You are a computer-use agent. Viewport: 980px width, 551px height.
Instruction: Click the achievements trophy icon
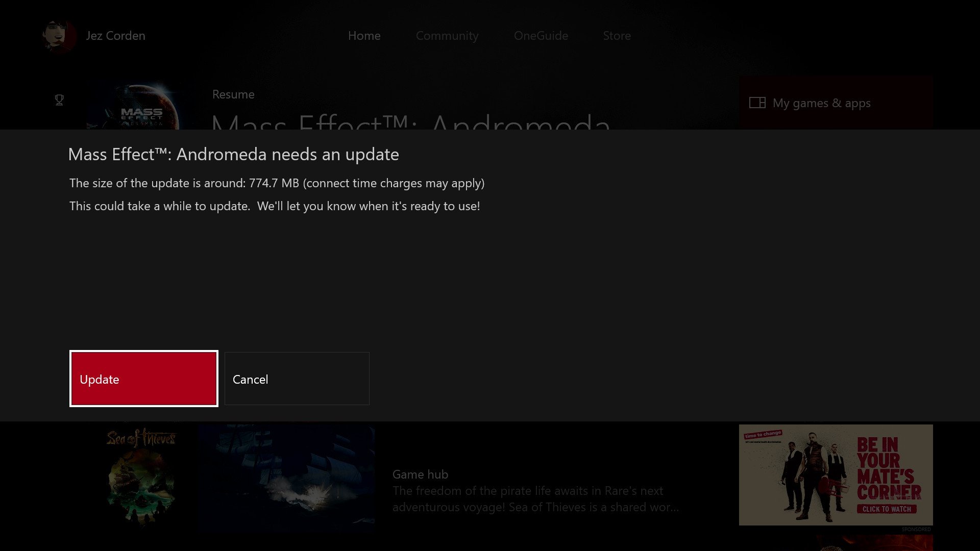pos(59,100)
